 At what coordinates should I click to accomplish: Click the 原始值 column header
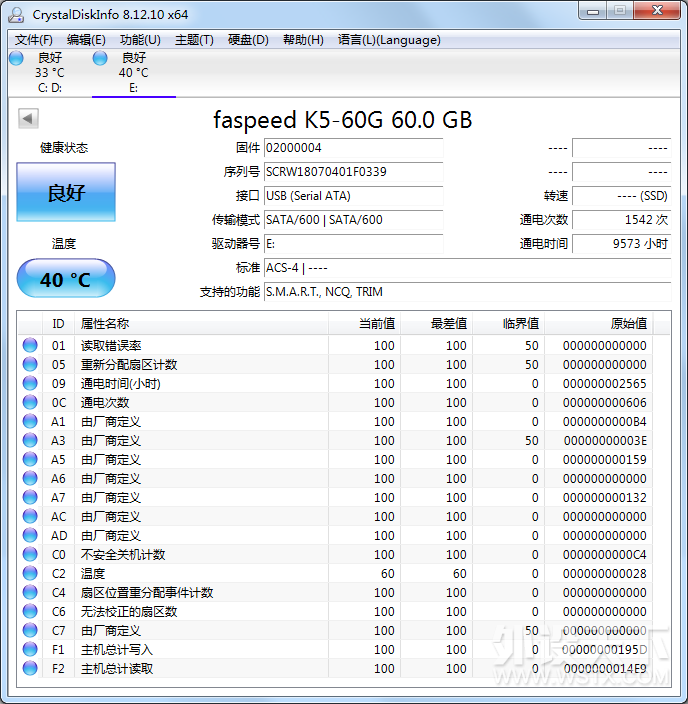[599, 324]
